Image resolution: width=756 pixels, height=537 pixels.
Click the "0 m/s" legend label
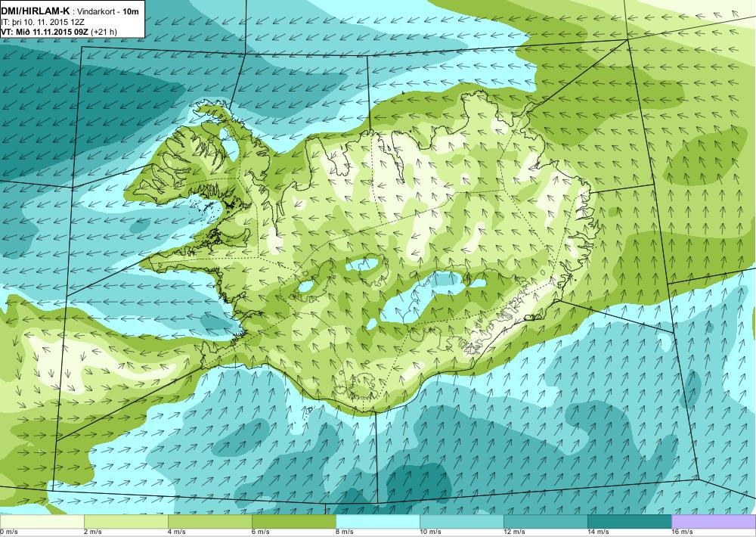click(9, 532)
